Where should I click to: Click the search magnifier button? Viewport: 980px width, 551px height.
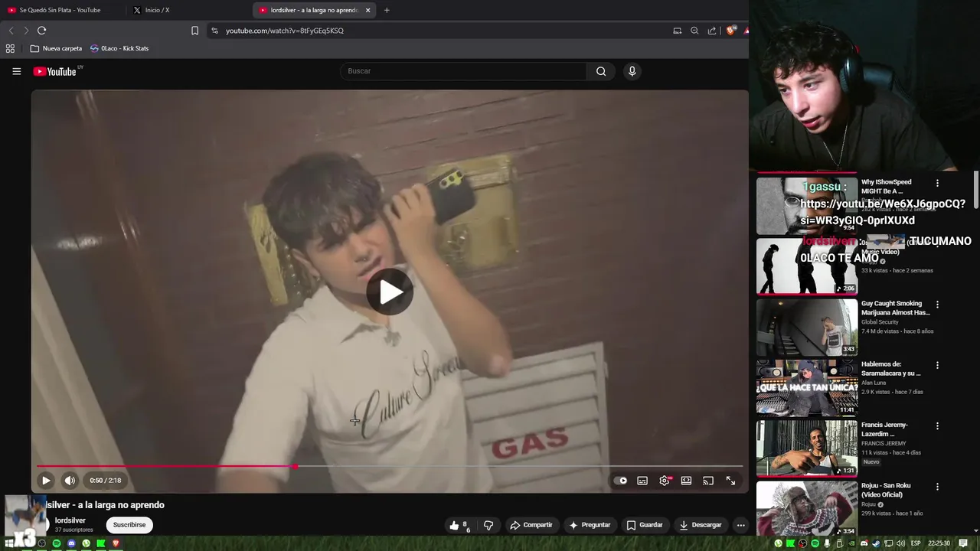(601, 71)
